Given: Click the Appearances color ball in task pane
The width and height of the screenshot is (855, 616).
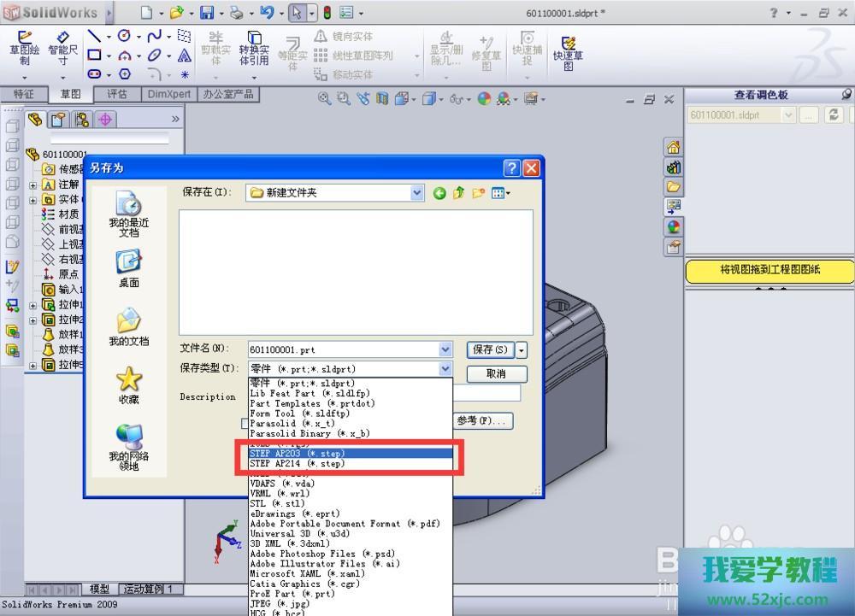Looking at the screenshot, I should [674, 226].
